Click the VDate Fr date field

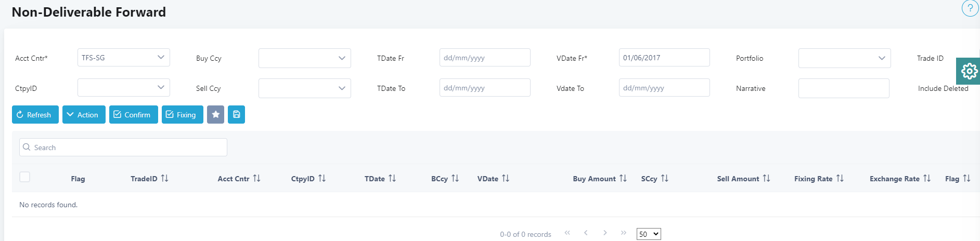coord(664,58)
